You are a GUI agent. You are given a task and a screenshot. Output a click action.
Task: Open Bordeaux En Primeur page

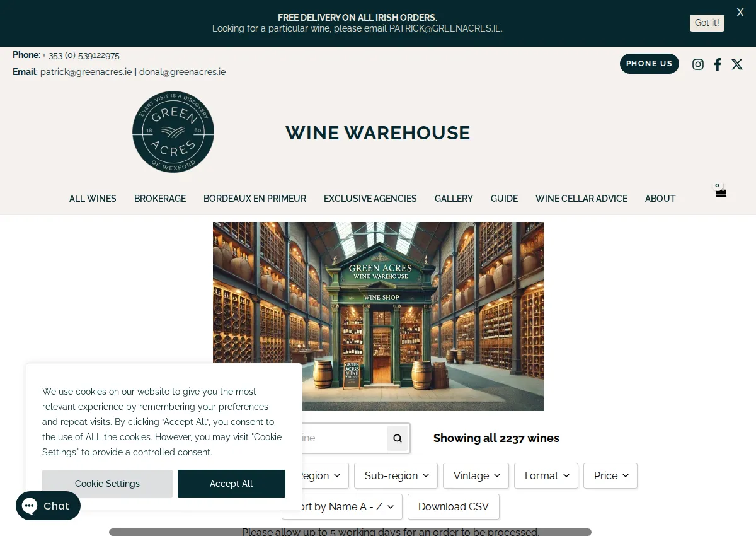[x=255, y=199]
